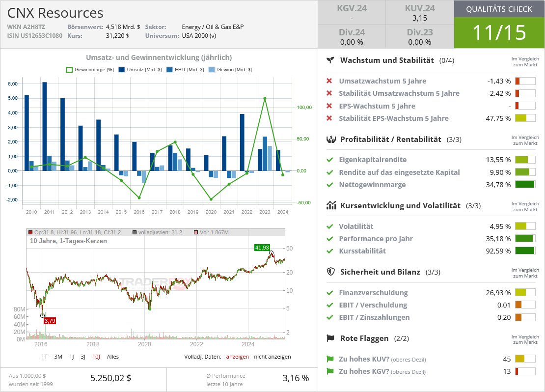Click the shield icon beside Sicherheit und Bilanz
Screen dimensions: 545x392
click(x=330, y=272)
